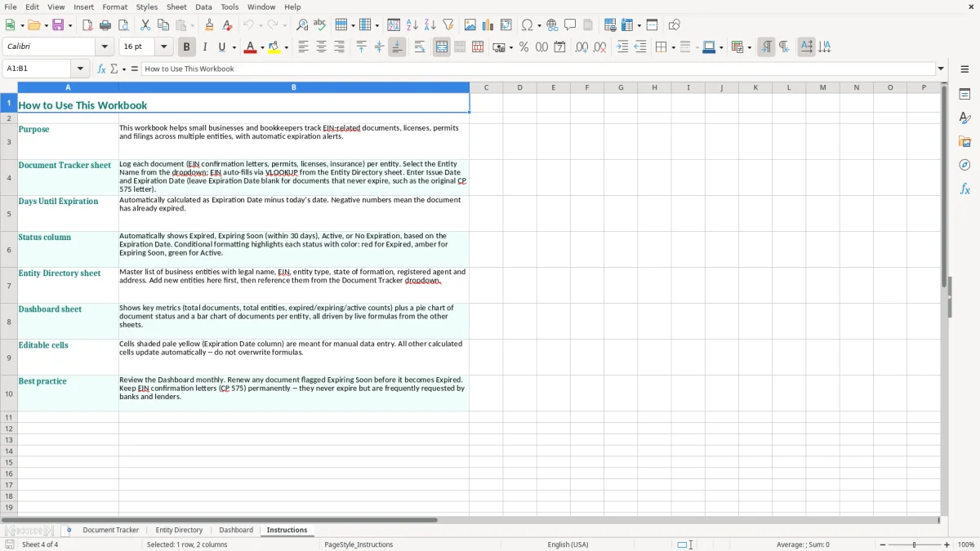Apply yellow background color swatch
This screenshot has width=980, height=551.
(x=275, y=47)
